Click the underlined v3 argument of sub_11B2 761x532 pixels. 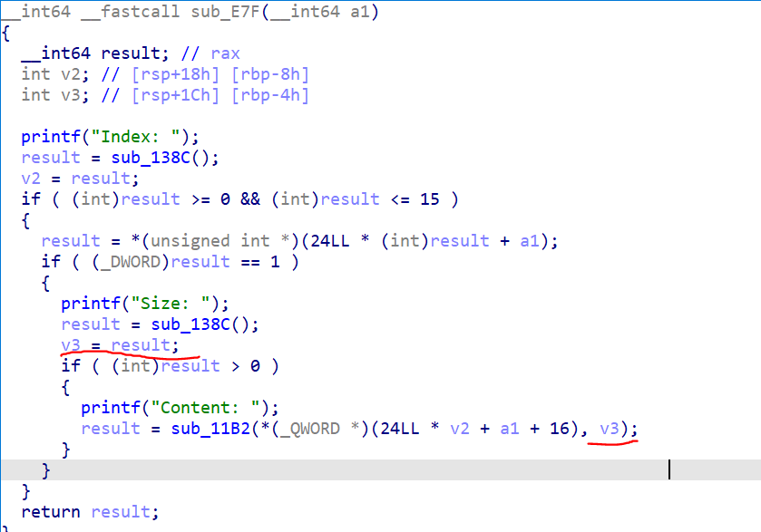point(612,429)
